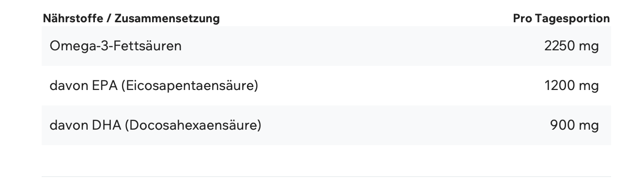Click the abbreviation EPA
This screenshot has width=644, height=179.
pyautogui.click(x=104, y=86)
